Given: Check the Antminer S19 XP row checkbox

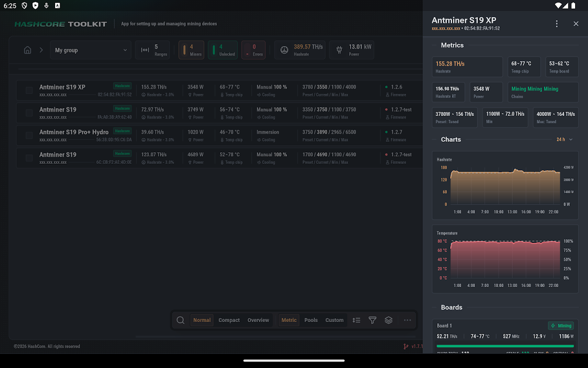Looking at the screenshot, I should click(29, 90).
